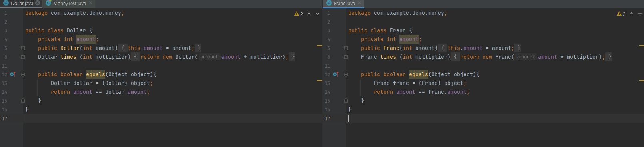Go to next highlighted error in Dollar.java

[317, 14]
